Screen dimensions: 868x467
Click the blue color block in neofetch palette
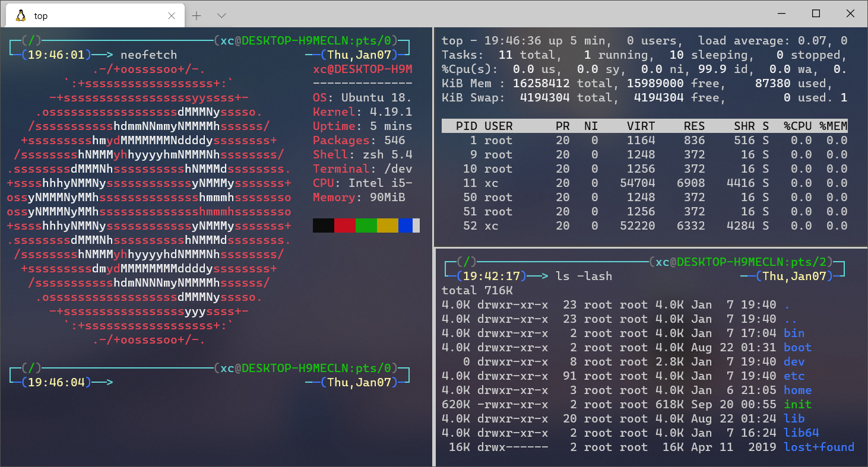(x=406, y=225)
